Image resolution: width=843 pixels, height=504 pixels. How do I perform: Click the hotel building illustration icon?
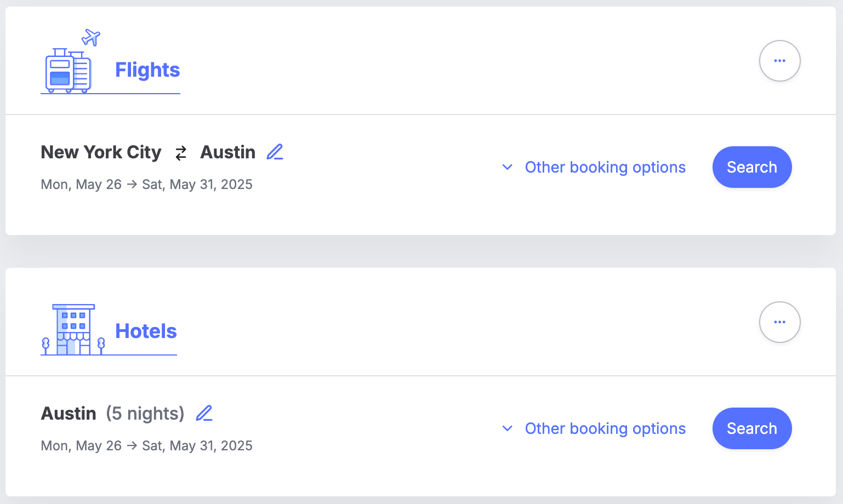(73, 329)
